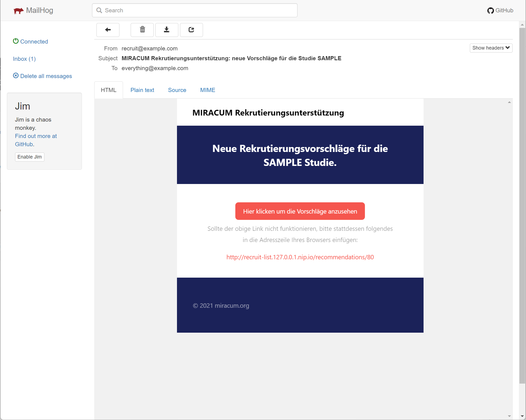Select the HTML tab
Viewport: 526px width, 420px height.
(x=108, y=90)
